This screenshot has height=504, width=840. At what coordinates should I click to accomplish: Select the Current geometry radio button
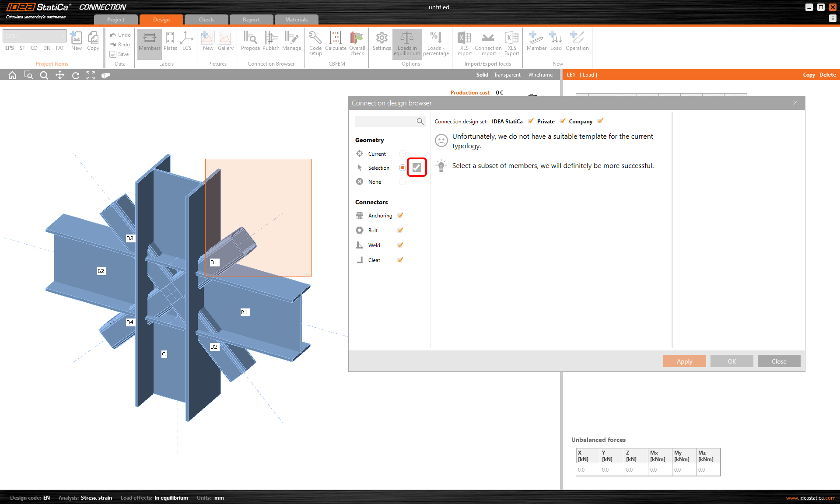[x=402, y=154]
